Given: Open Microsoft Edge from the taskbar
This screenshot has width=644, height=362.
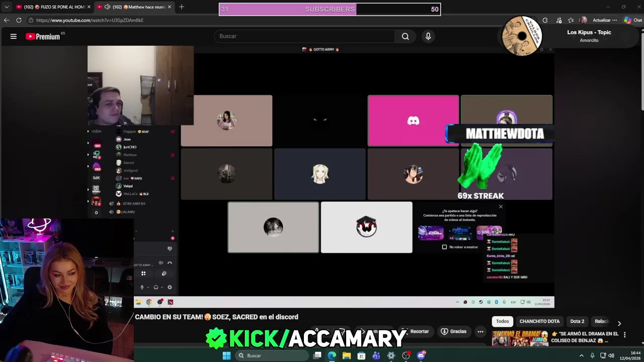Looking at the screenshot, I should tap(332, 355).
